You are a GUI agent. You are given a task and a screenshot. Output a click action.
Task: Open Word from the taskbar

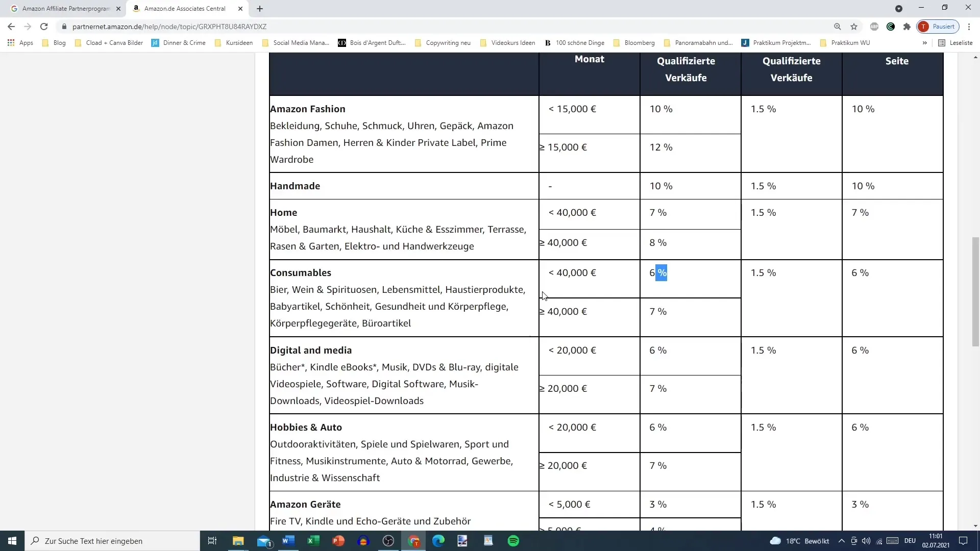click(288, 541)
